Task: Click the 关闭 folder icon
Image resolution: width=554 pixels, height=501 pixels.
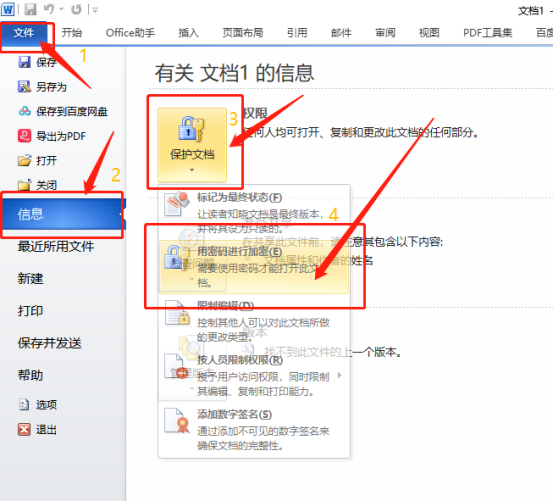Action: tap(24, 184)
